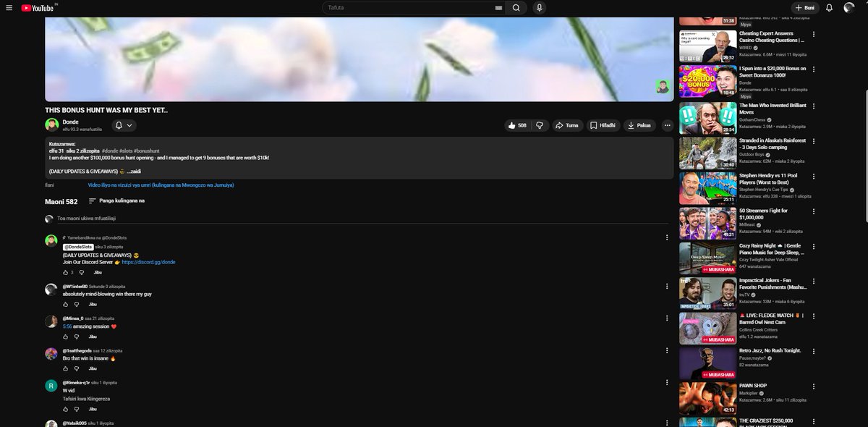Start voice search with the microphone
This screenshot has height=427, width=868.
coord(539,7)
